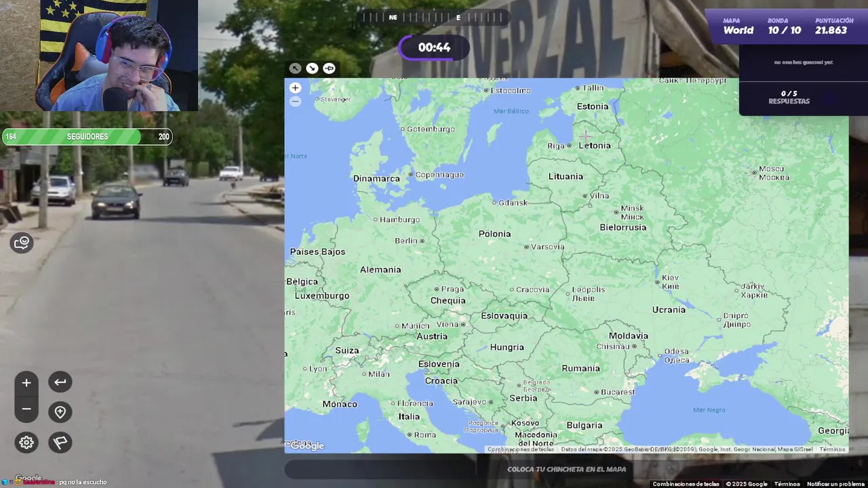Place pin on Ucrania label

669,310
